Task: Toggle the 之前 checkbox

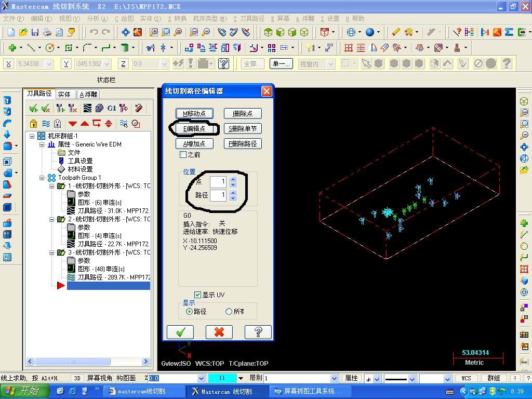Action: tap(183, 155)
